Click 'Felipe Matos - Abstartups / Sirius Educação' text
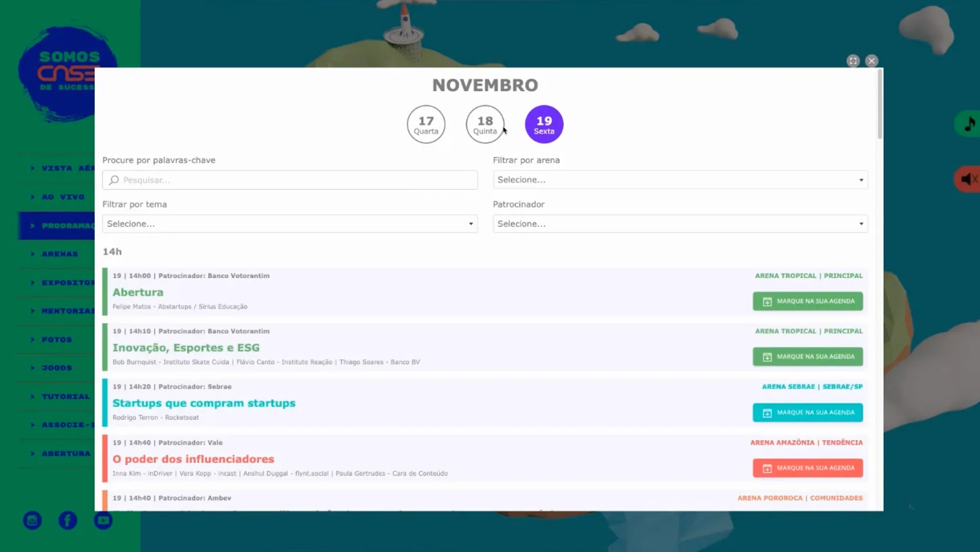 click(180, 306)
